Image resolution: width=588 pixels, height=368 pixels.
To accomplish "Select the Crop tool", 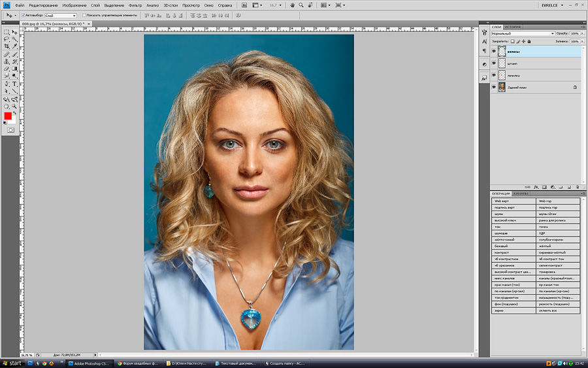I will [7, 46].
